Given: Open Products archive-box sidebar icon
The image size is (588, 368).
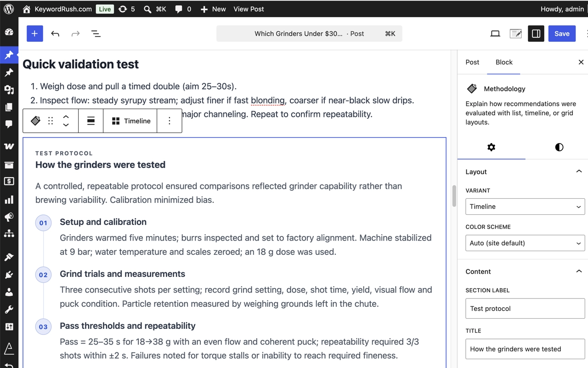Looking at the screenshot, I should [9, 165].
